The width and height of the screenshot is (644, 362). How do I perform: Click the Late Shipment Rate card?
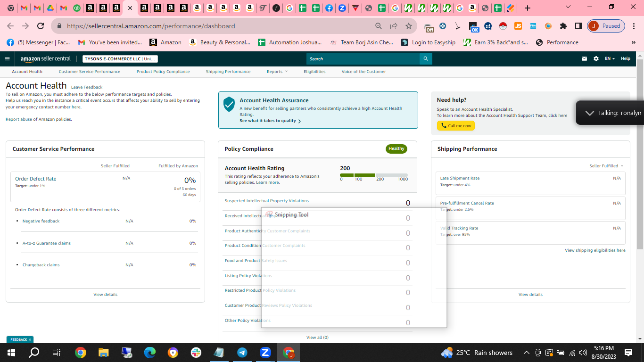(x=530, y=183)
